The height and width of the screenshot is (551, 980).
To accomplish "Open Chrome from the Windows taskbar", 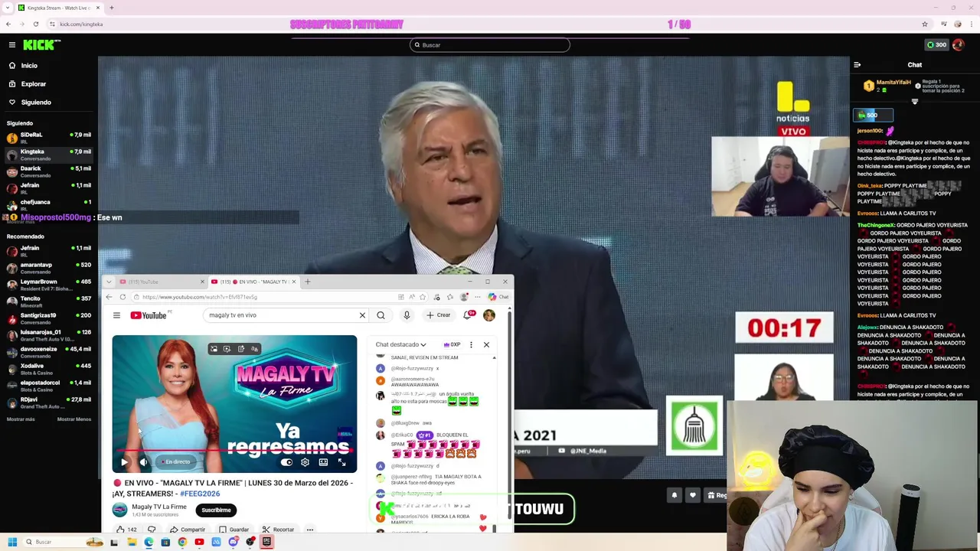I will 182,542.
